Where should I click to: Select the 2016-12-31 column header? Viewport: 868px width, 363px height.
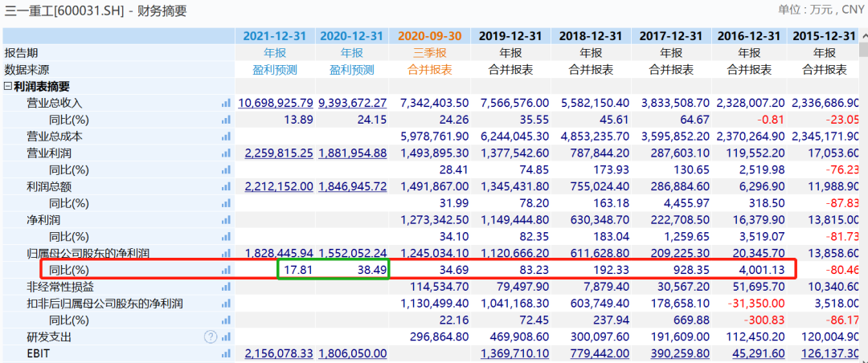point(749,36)
